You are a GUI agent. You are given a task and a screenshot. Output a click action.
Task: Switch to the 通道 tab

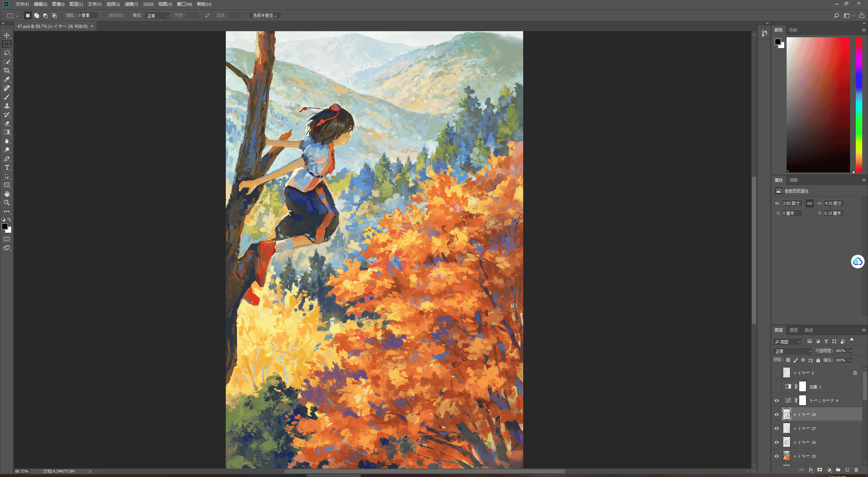click(793, 330)
